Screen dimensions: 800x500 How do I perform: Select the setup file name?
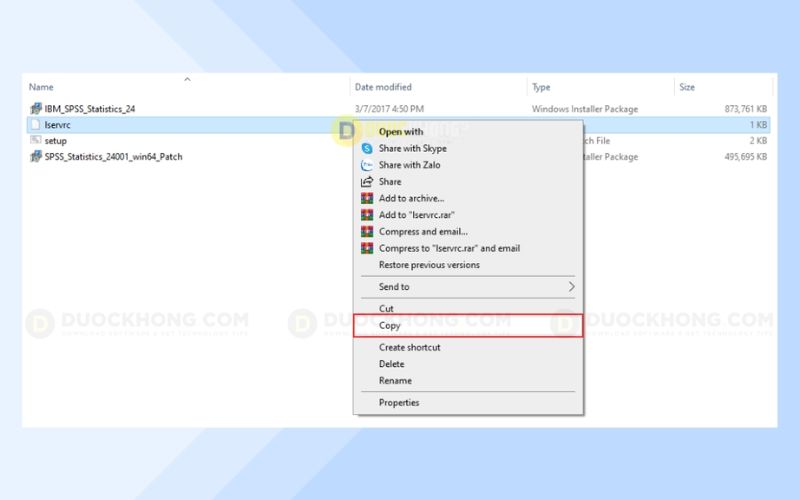(55, 141)
